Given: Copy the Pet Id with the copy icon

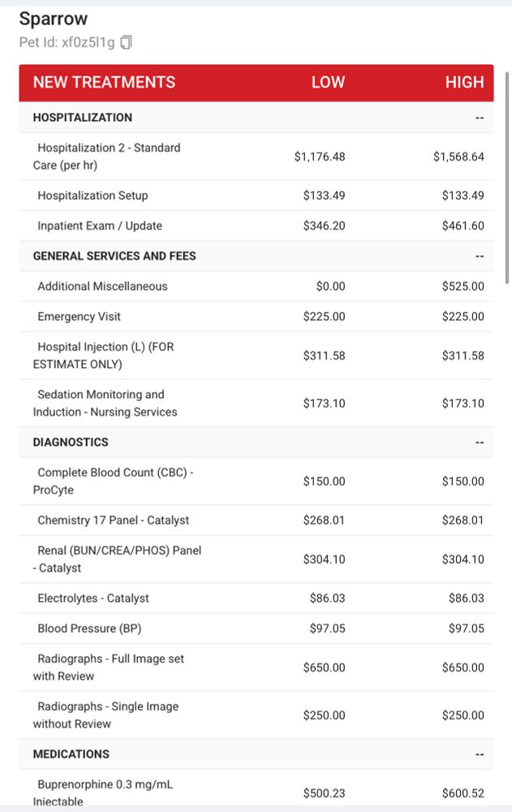Looking at the screenshot, I should 126,42.
